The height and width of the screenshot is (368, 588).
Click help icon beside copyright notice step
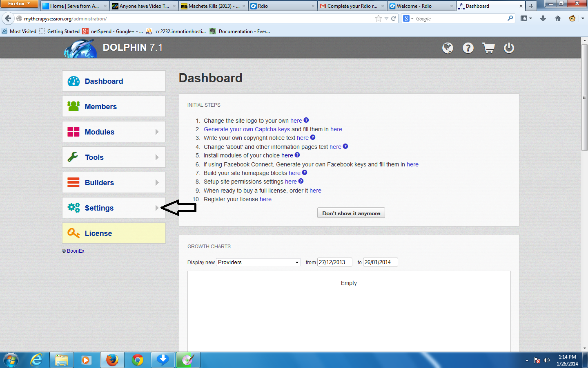coord(313,137)
